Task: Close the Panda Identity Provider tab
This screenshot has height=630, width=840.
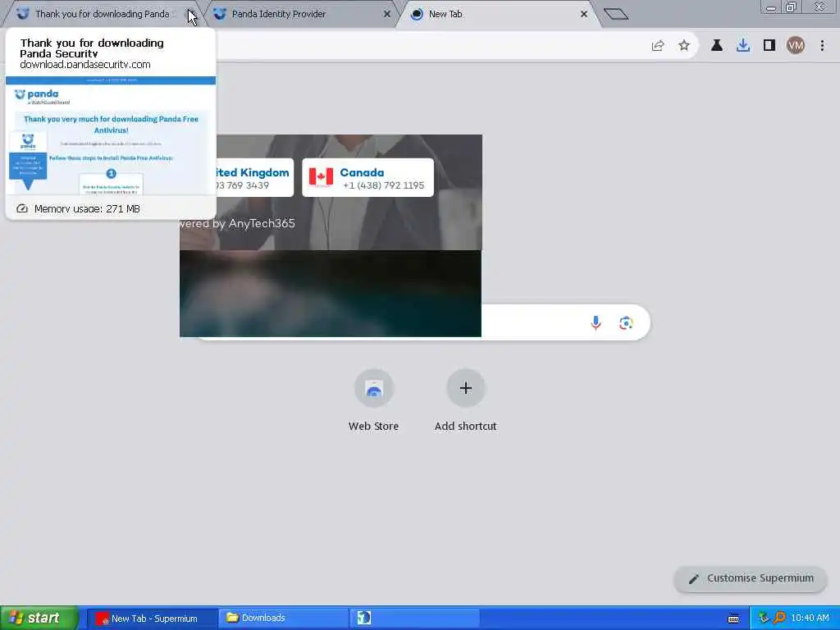Action: (x=387, y=14)
